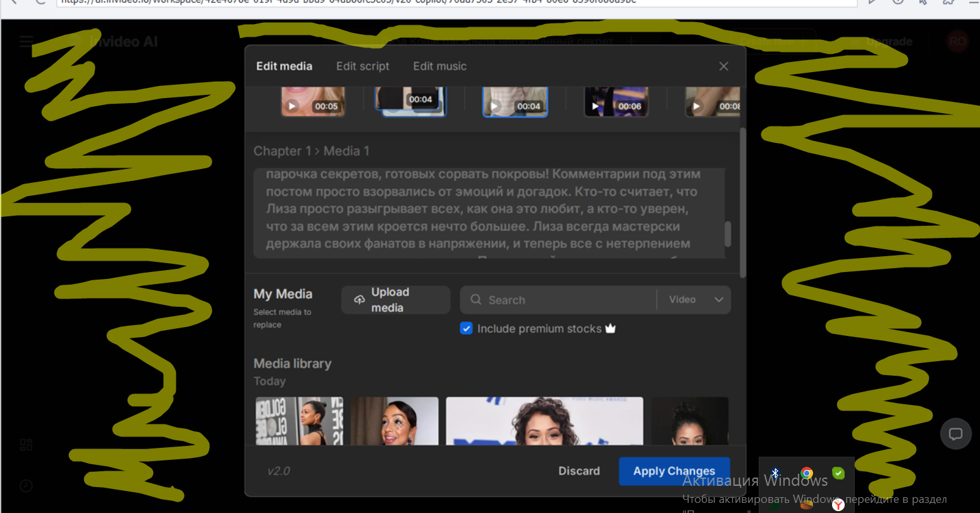Switch to the Edit script tab
The image size is (980, 513).
tap(363, 66)
